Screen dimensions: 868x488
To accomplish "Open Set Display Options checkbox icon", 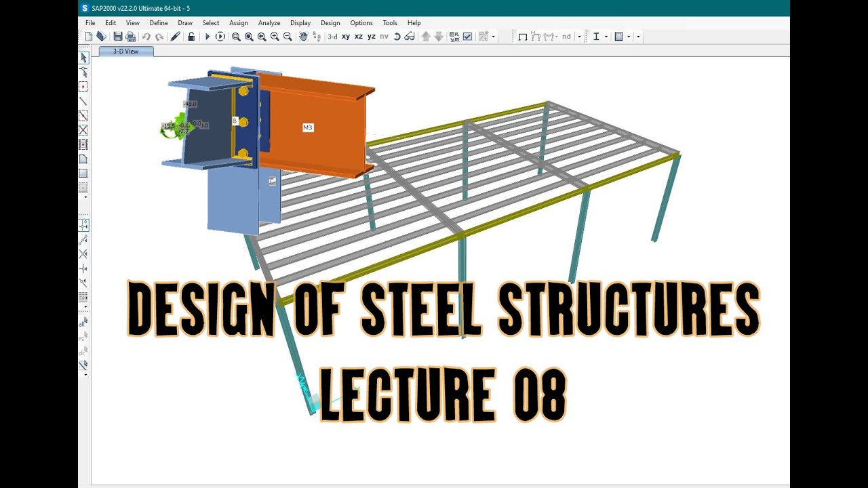I will coord(467,37).
